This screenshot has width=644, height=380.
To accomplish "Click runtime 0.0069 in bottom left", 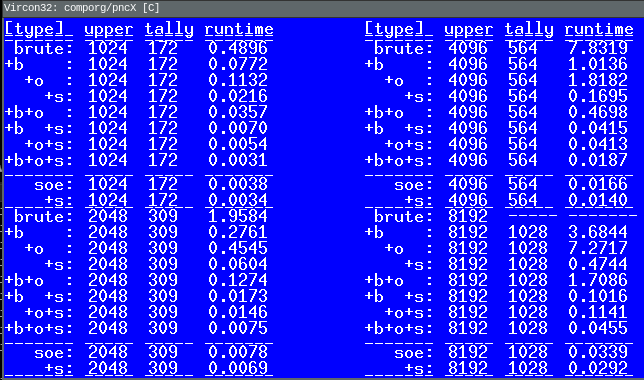I will [x=238, y=368].
